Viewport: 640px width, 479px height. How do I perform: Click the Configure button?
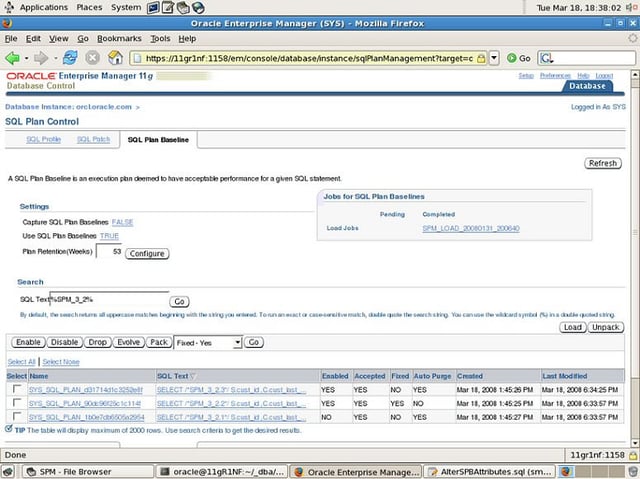click(147, 253)
